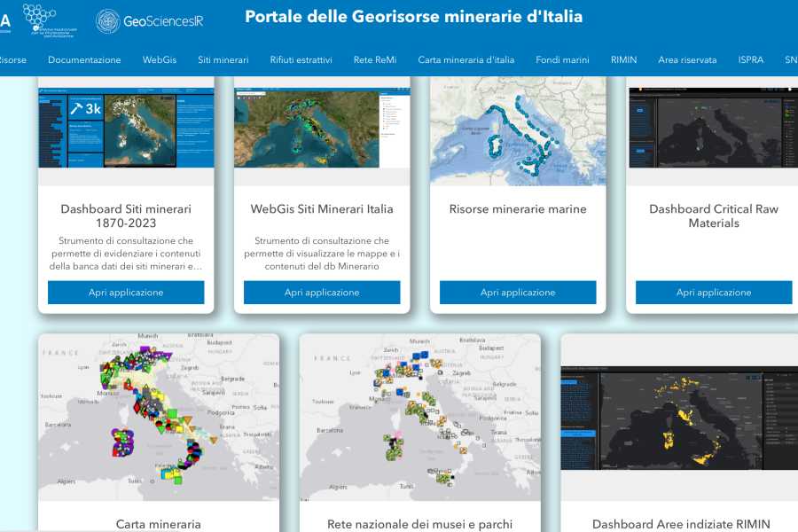Launch the Risorse minerarie marine application
The width and height of the screenshot is (798, 532).
(518, 293)
